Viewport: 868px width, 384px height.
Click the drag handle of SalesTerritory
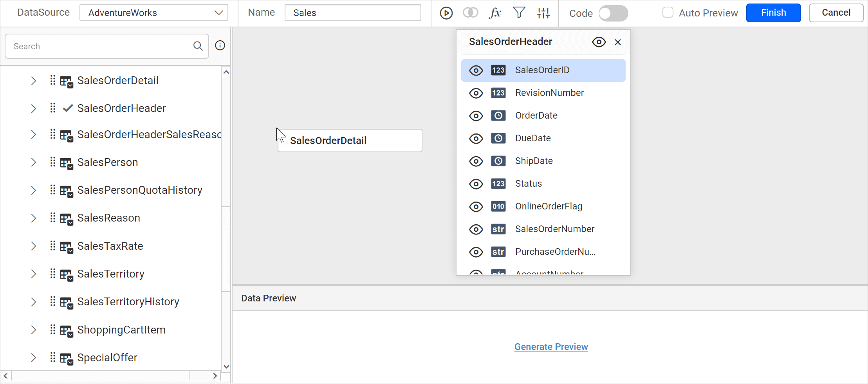click(53, 274)
